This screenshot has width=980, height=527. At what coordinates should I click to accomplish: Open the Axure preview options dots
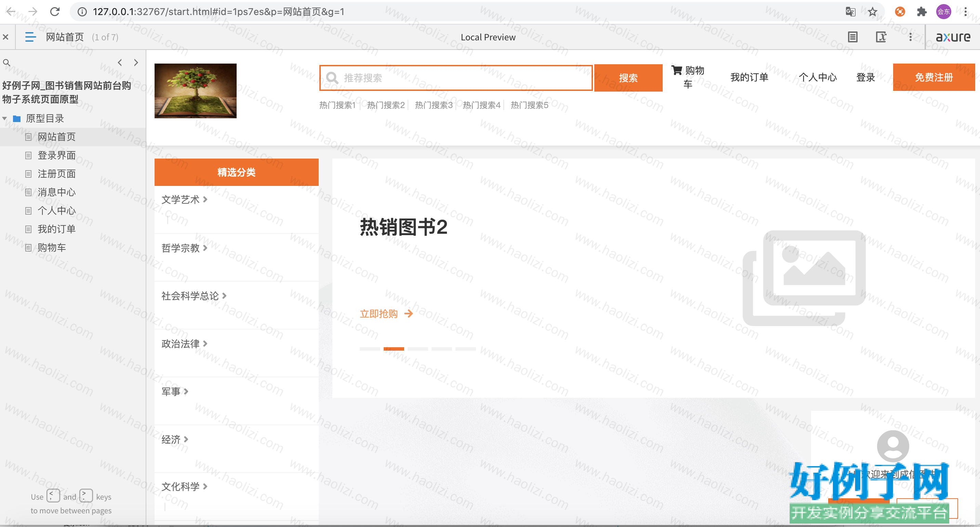click(x=910, y=37)
